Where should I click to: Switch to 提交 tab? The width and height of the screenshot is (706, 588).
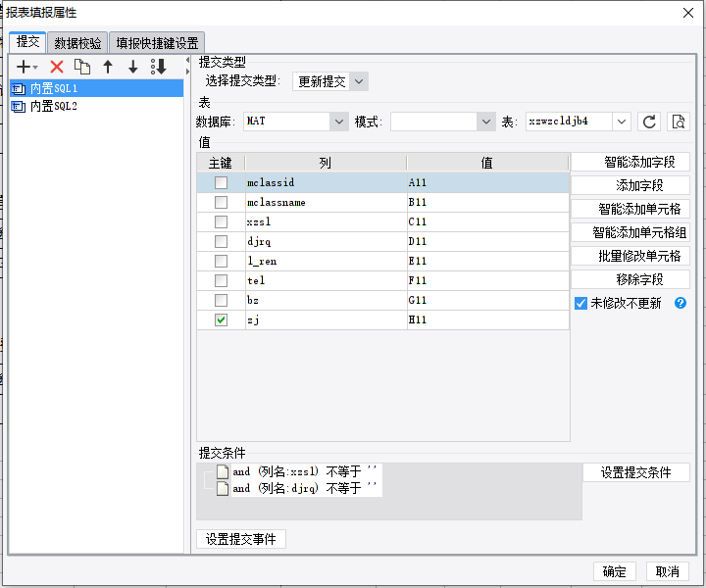tap(27, 42)
